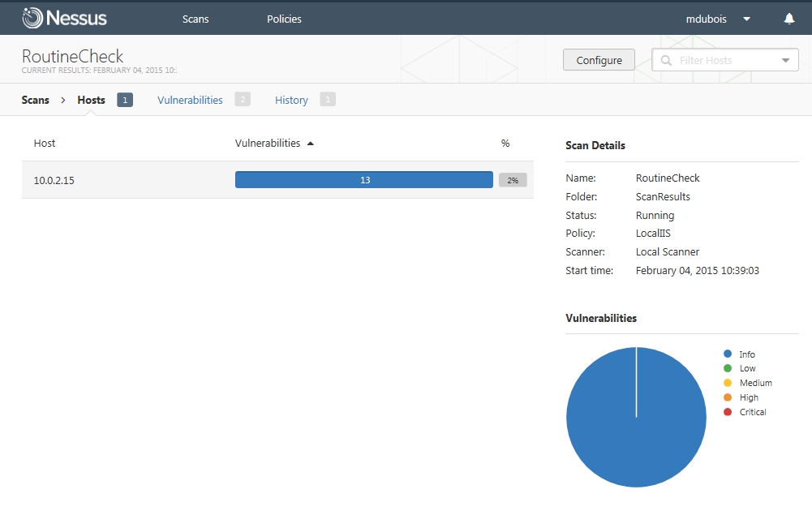Switch to the History tab
This screenshot has height=515, width=812.
pyautogui.click(x=291, y=100)
